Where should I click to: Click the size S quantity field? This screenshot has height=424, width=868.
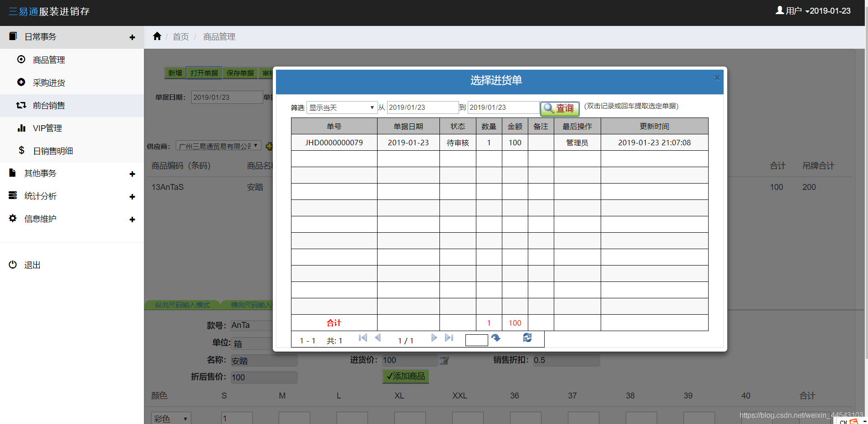point(237,418)
